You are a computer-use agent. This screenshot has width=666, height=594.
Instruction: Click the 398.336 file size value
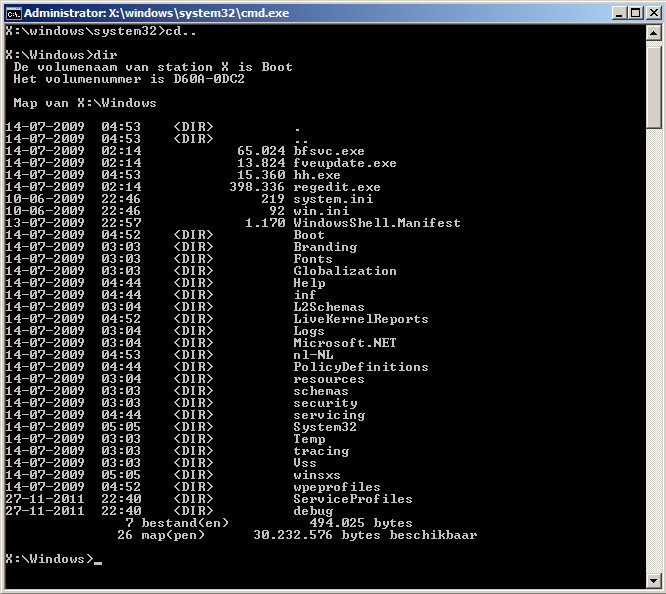pos(257,187)
